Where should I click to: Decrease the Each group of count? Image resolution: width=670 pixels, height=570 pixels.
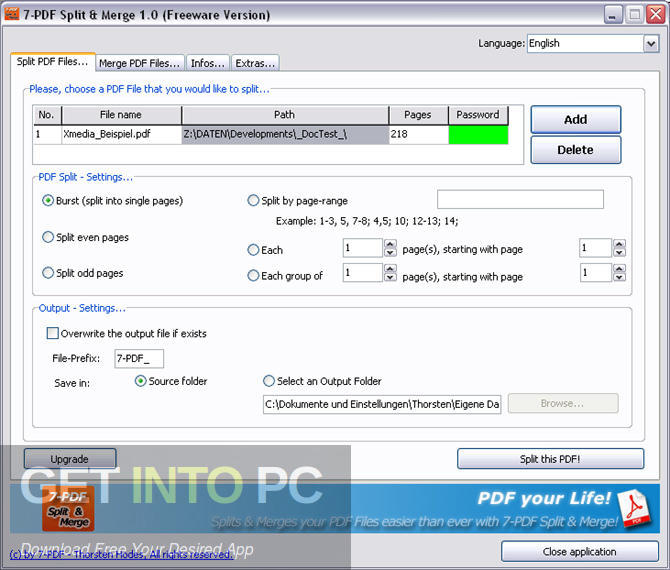click(x=390, y=277)
